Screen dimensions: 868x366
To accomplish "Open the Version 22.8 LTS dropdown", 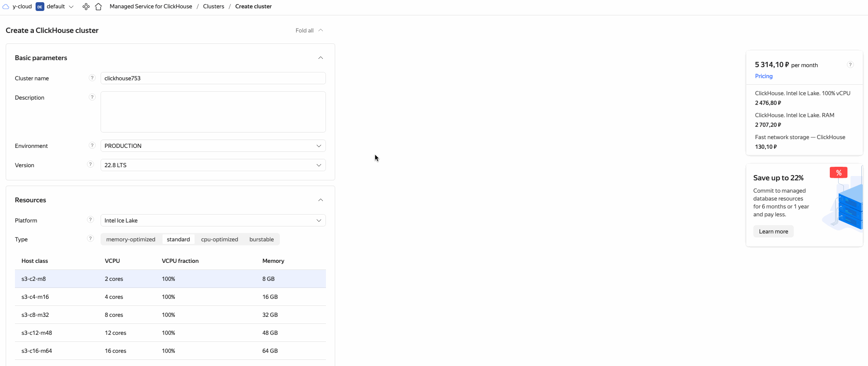I will point(213,165).
